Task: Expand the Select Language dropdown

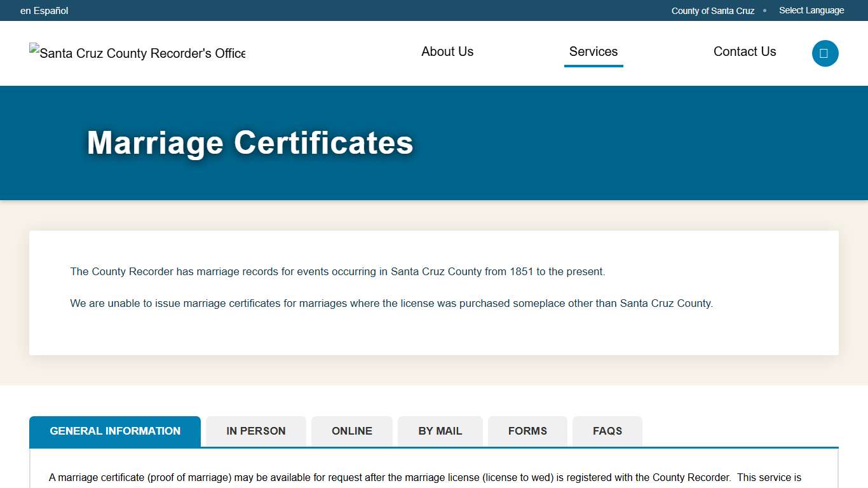Action: [811, 10]
